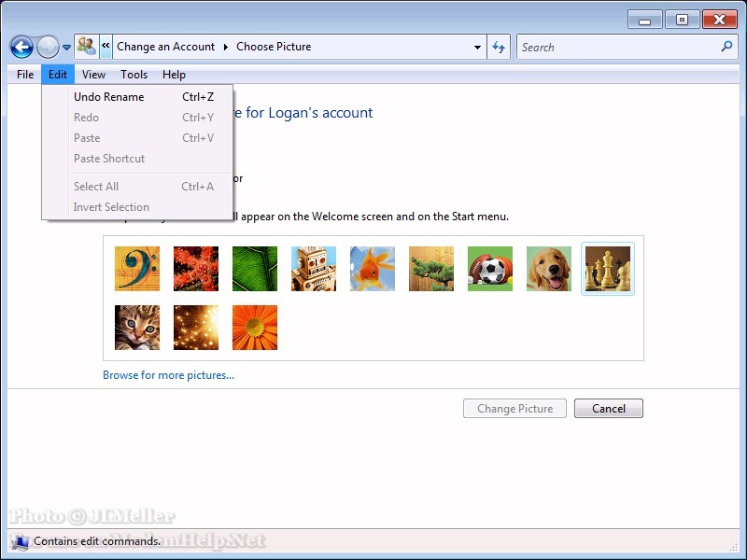Select the chess pieces picture
Screen dimensions: 747x560
tap(608, 269)
